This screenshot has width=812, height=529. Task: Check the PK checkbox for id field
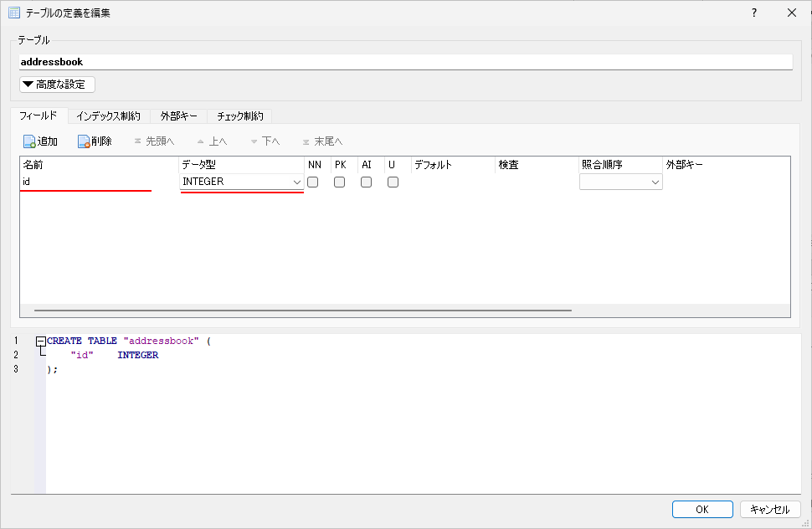(x=339, y=182)
